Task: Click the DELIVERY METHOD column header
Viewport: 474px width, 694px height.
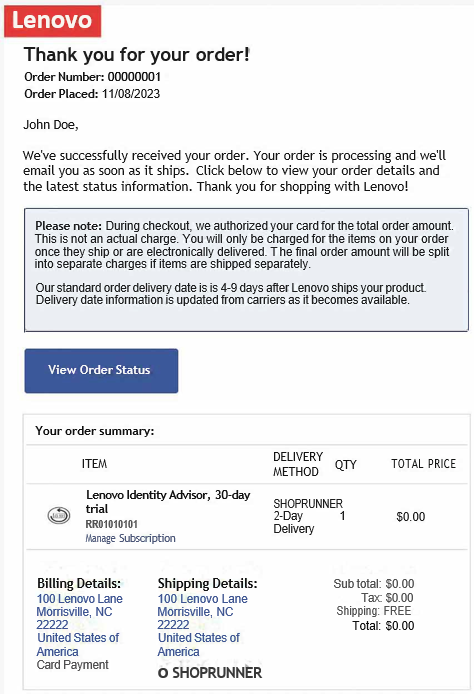Action: click(298, 464)
